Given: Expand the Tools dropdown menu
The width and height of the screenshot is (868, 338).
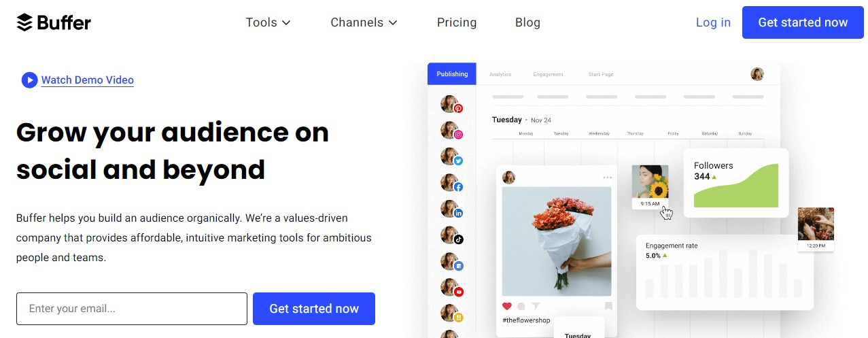Looking at the screenshot, I should click(268, 22).
